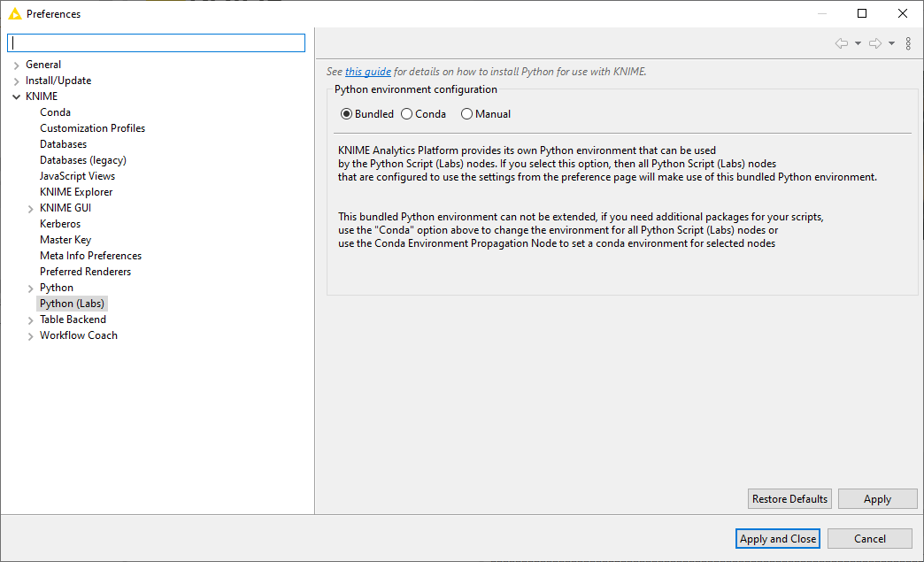Viewport: 924px width, 562px height.
Task: Click the forward navigation arrow icon
Action: (x=875, y=43)
